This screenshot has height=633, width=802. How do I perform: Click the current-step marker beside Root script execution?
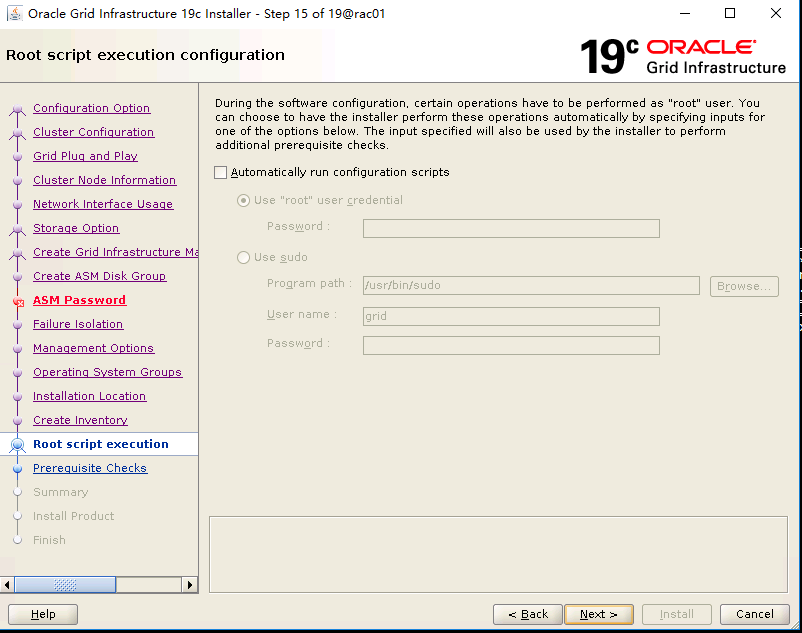click(17, 445)
